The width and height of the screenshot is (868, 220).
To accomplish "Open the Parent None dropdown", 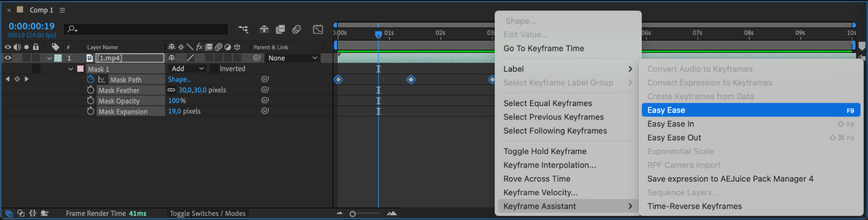I will 293,58.
